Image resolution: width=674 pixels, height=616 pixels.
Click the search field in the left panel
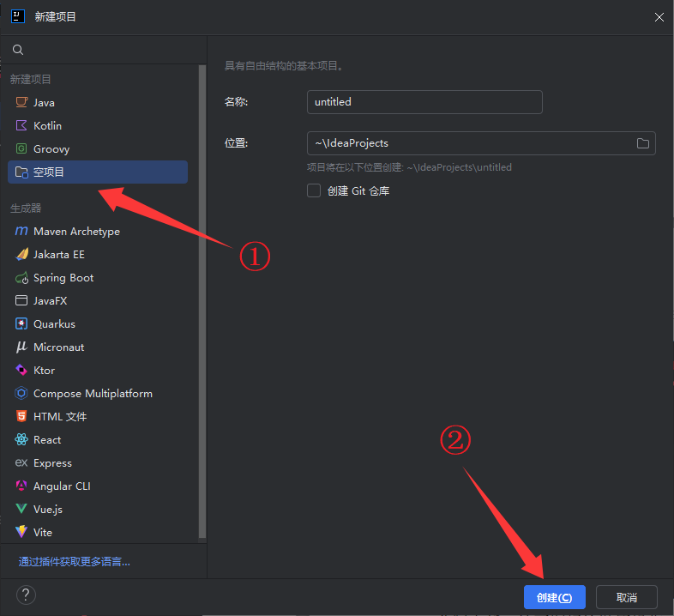coord(104,50)
